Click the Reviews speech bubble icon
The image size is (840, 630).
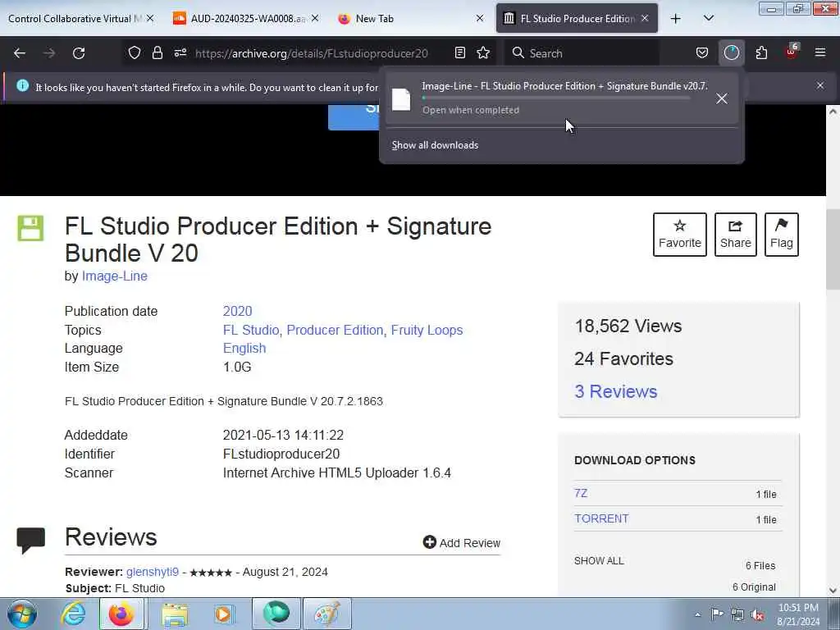(30, 540)
